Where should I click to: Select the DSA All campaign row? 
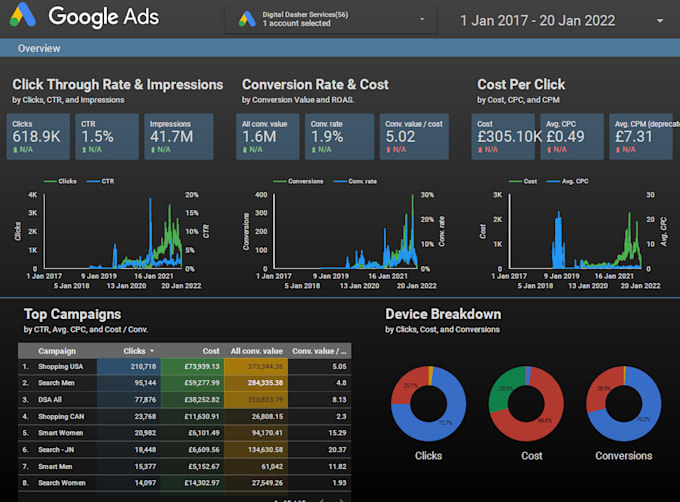[x=185, y=400]
